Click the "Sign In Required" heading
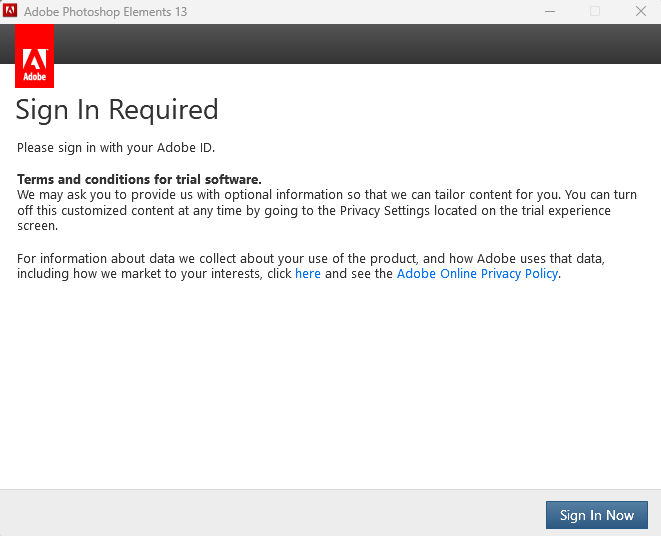Image resolution: width=661 pixels, height=536 pixels. [117, 109]
